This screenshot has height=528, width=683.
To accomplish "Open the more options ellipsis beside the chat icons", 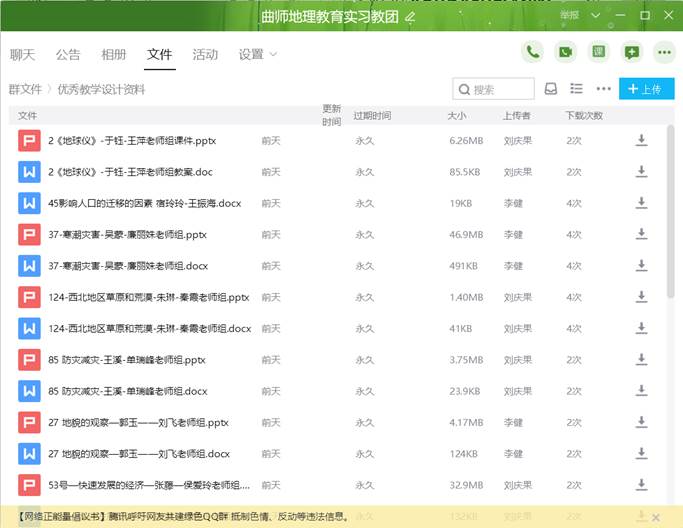I will coord(663,53).
